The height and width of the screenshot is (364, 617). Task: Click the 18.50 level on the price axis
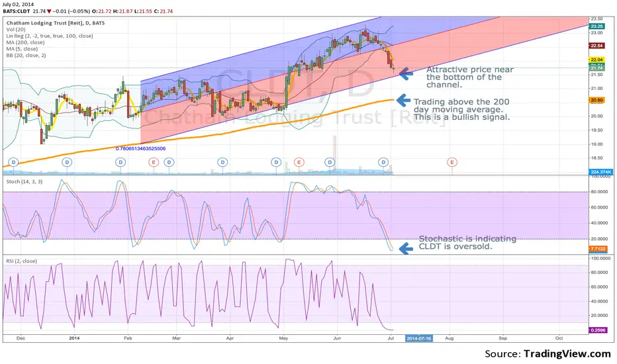point(596,158)
